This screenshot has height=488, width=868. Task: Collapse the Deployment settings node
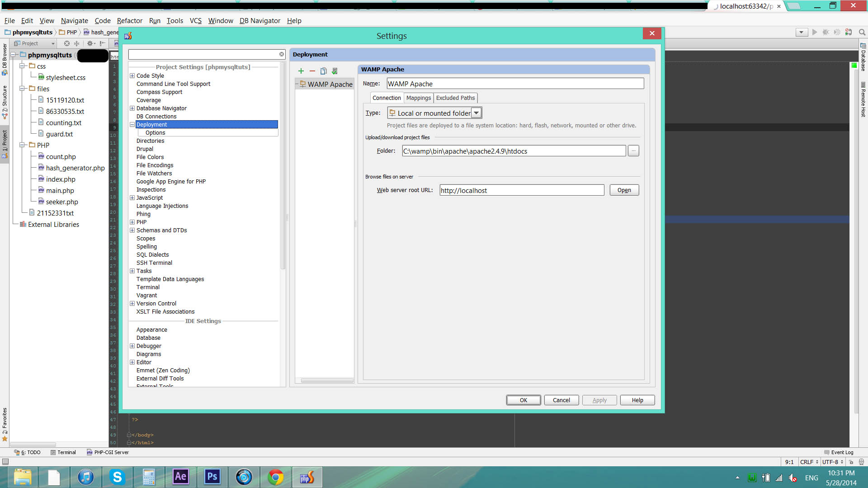132,125
